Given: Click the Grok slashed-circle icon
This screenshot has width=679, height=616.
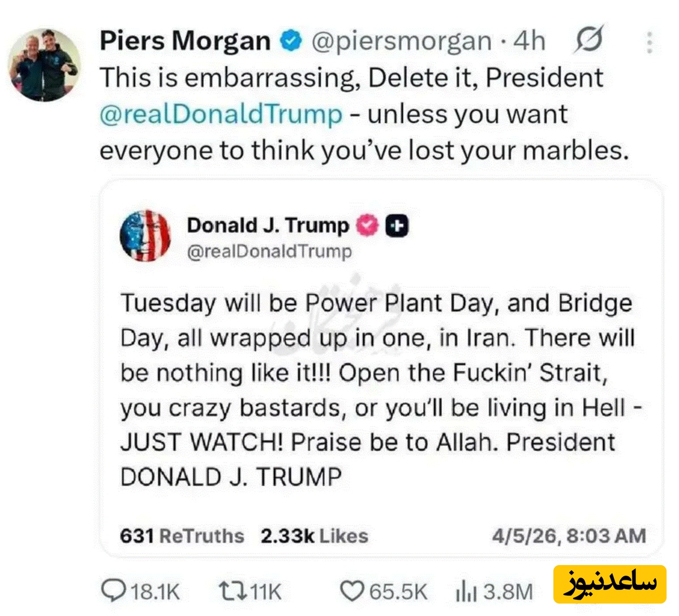Looking at the screenshot, I should [590, 40].
